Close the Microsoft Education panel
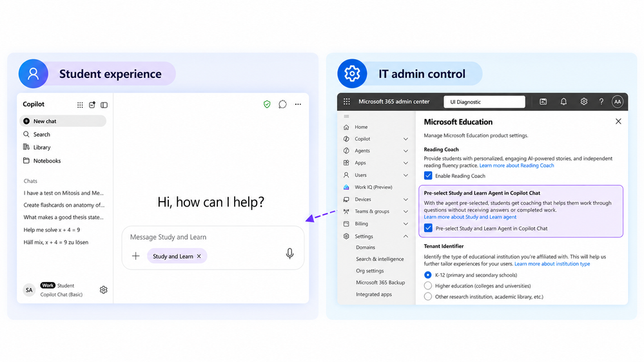644x362 pixels. (618, 122)
